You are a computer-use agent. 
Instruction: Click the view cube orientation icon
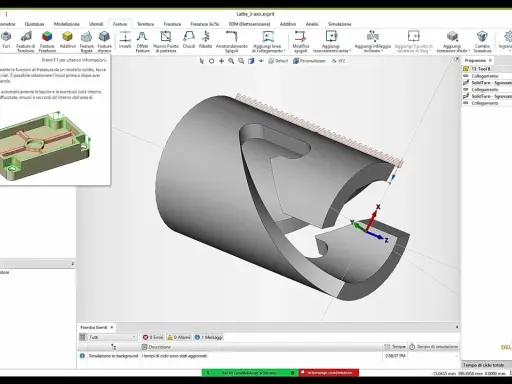(x=251, y=61)
